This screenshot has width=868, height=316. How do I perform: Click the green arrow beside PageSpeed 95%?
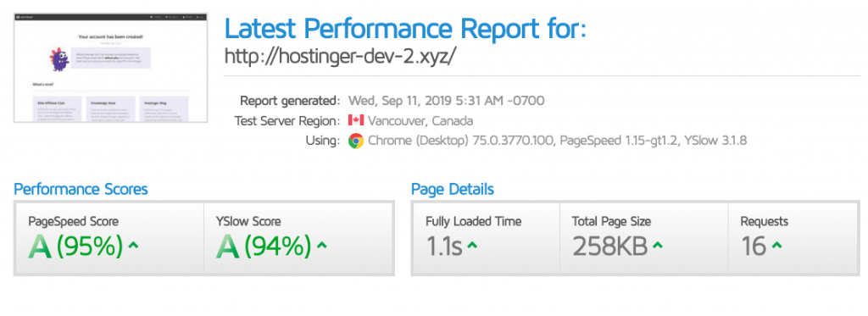pos(133,246)
